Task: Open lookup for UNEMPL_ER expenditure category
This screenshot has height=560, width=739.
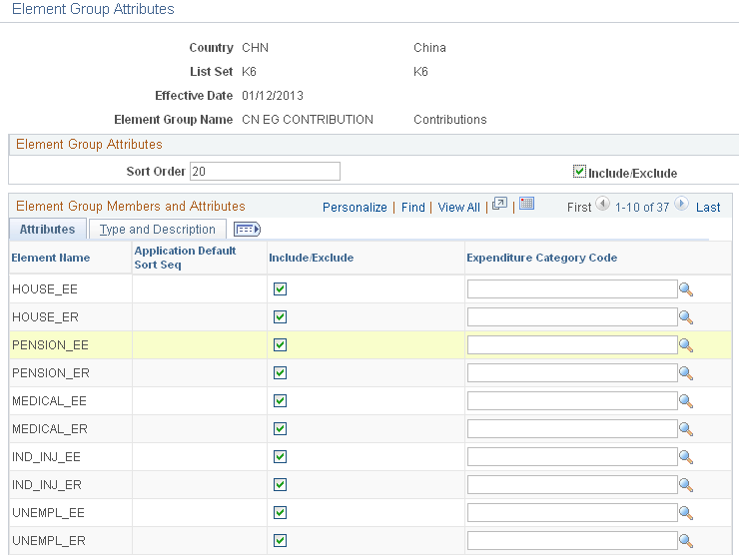Action: (x=686, y=541)
